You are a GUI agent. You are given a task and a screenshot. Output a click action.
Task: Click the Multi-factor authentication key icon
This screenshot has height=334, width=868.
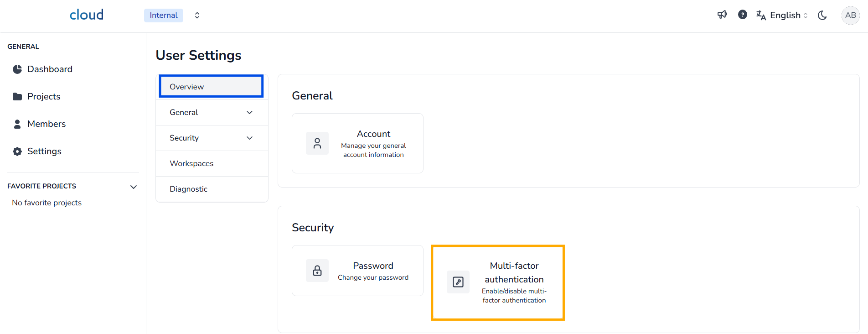click(x=458, y=282)
